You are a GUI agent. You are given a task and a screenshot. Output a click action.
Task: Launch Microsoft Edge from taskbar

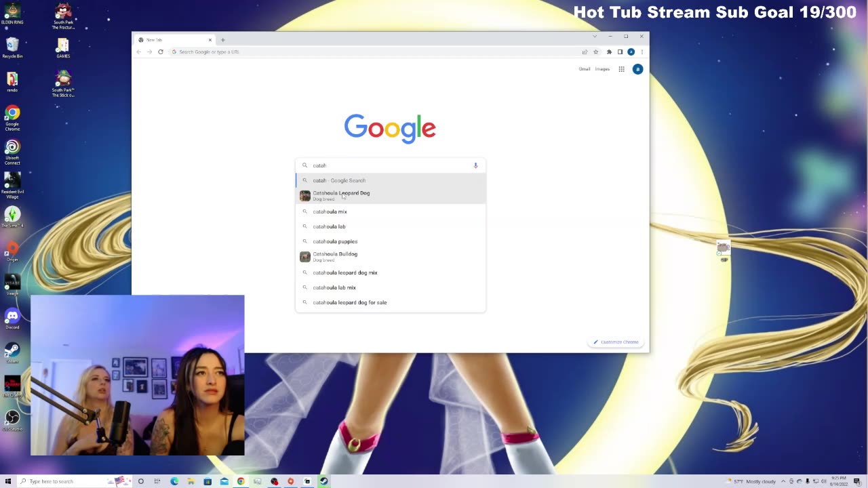174,481
